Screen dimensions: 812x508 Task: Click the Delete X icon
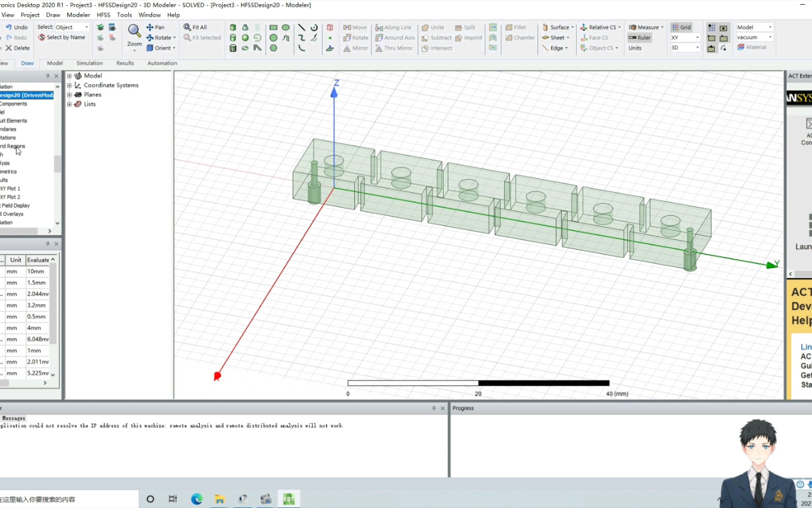coord(8,48)
